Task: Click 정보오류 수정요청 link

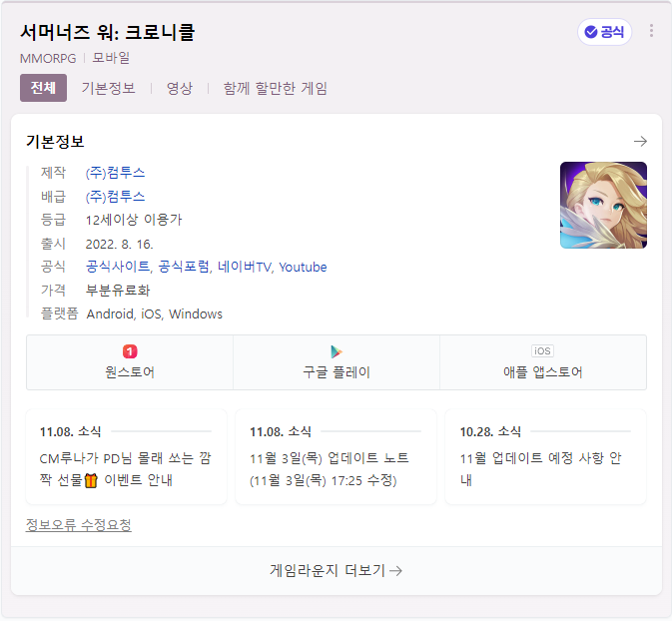Action: pyautogui.click(x=79, y=524)
